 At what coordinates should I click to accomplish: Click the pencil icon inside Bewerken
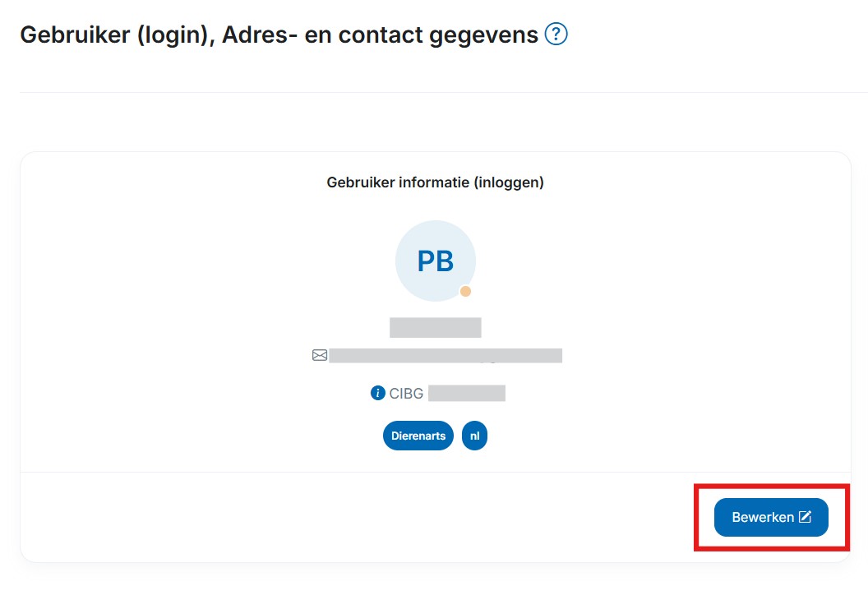coord(806,517)
